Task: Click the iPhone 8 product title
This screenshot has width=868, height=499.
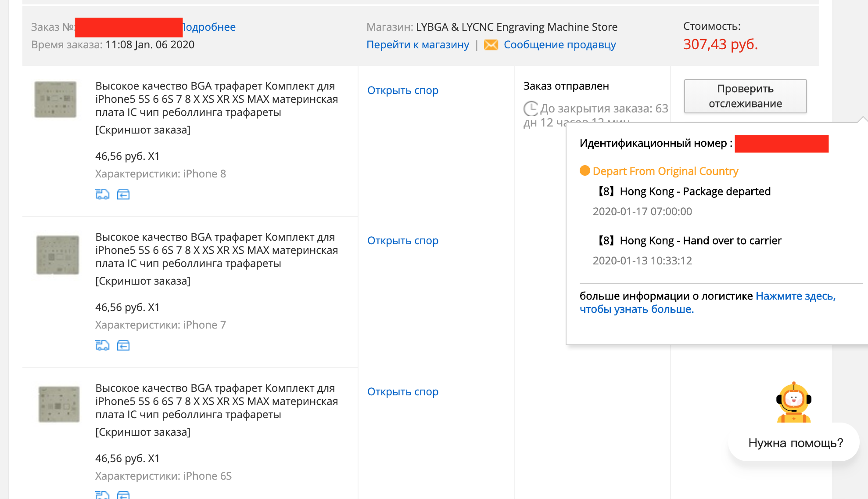Action: pyautogui.click(x=217, y=99)
